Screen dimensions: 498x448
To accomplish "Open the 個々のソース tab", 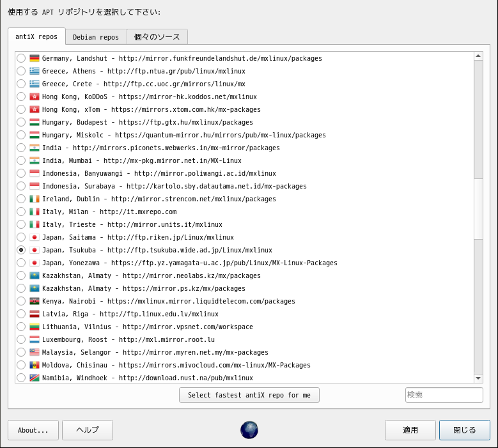I will [157, 37].
